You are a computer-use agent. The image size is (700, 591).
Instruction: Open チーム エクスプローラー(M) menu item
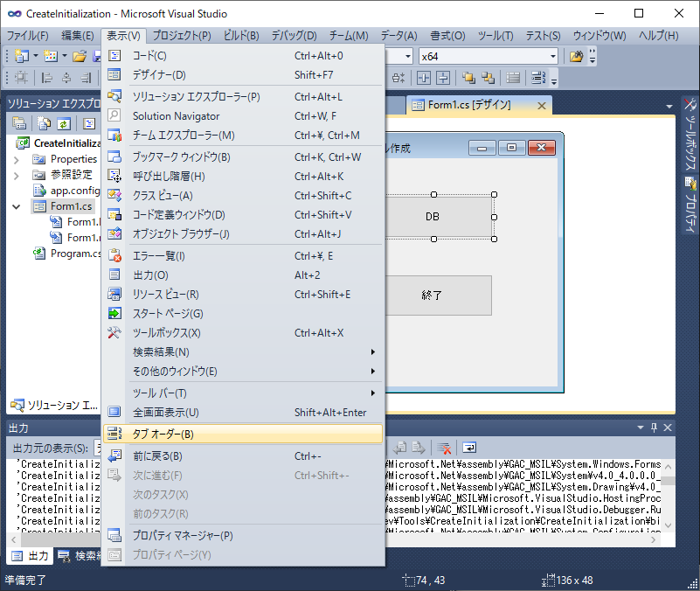coord(243,136)
